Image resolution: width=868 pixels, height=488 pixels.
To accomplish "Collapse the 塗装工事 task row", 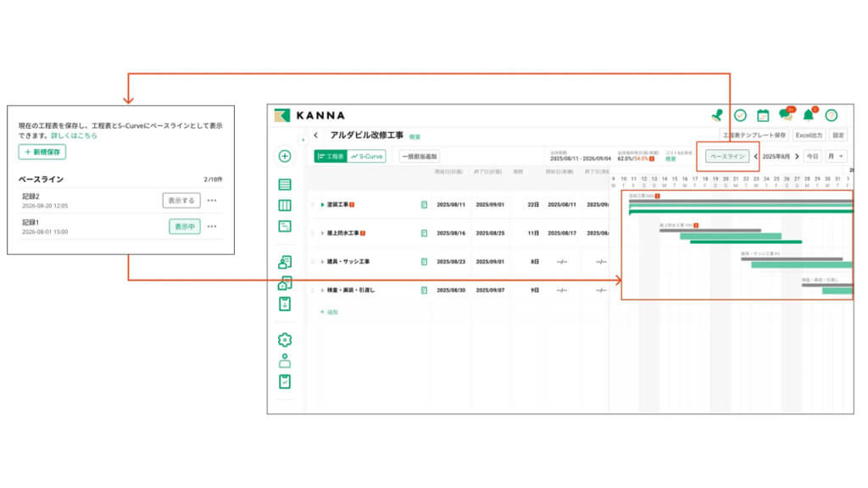I will pos(322,205).
